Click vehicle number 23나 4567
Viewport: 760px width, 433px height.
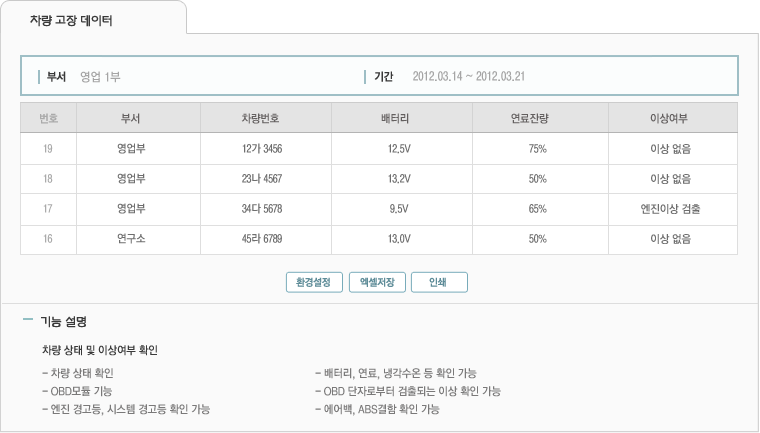point(262,179)
